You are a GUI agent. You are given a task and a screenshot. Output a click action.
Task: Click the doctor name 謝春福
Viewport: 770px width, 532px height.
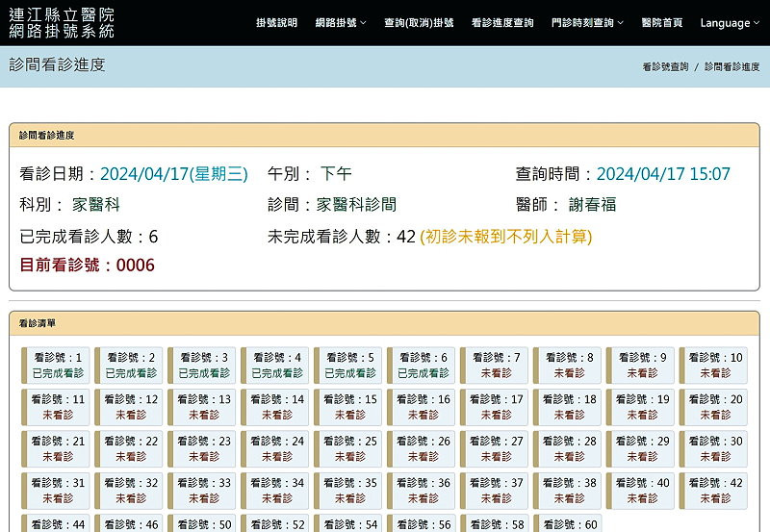click(x=592, y=205)
